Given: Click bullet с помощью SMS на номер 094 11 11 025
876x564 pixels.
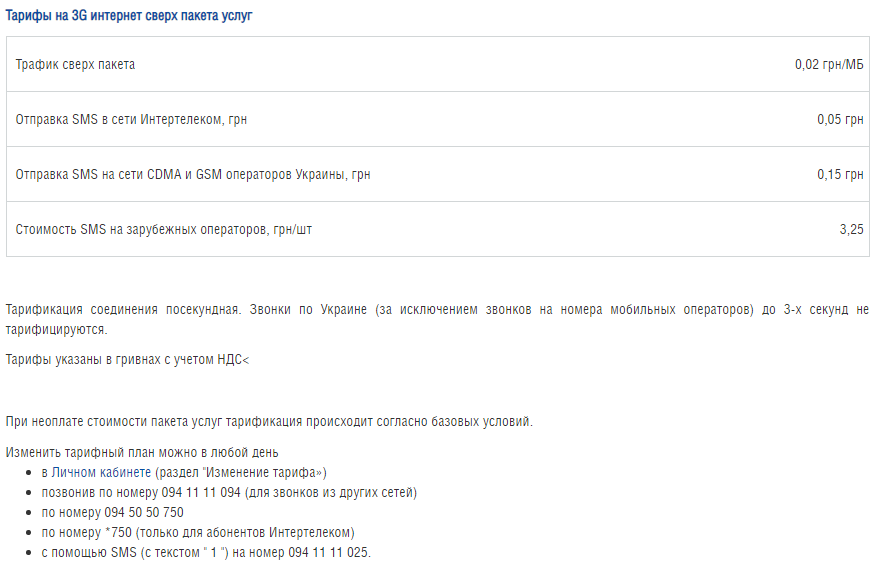Looking at the screenshot, I should tap(206, 553).
